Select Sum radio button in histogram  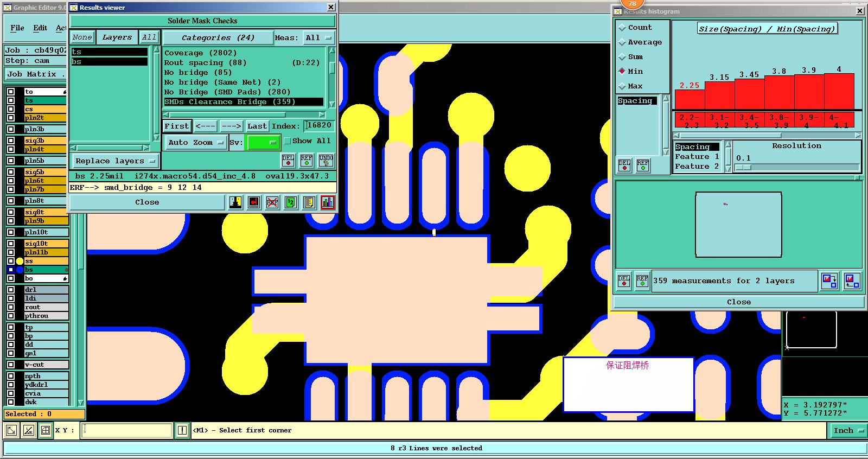click(x=622, y=57)
